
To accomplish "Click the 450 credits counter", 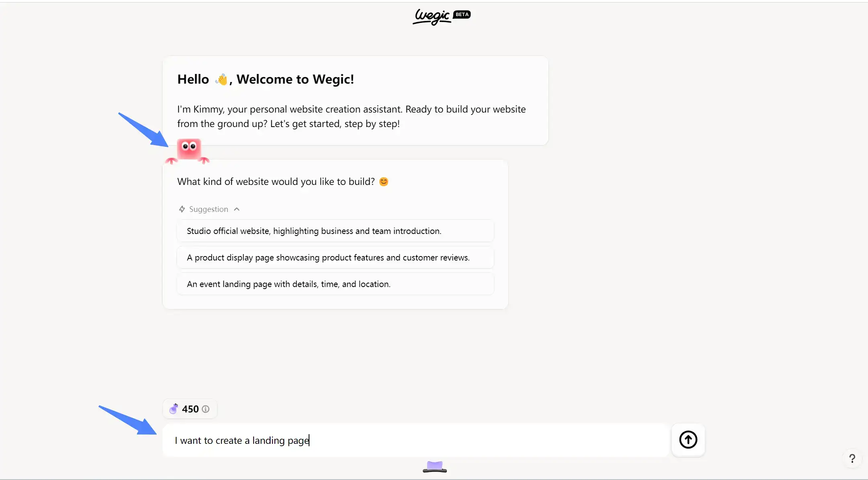I will (x=190, y=409).
